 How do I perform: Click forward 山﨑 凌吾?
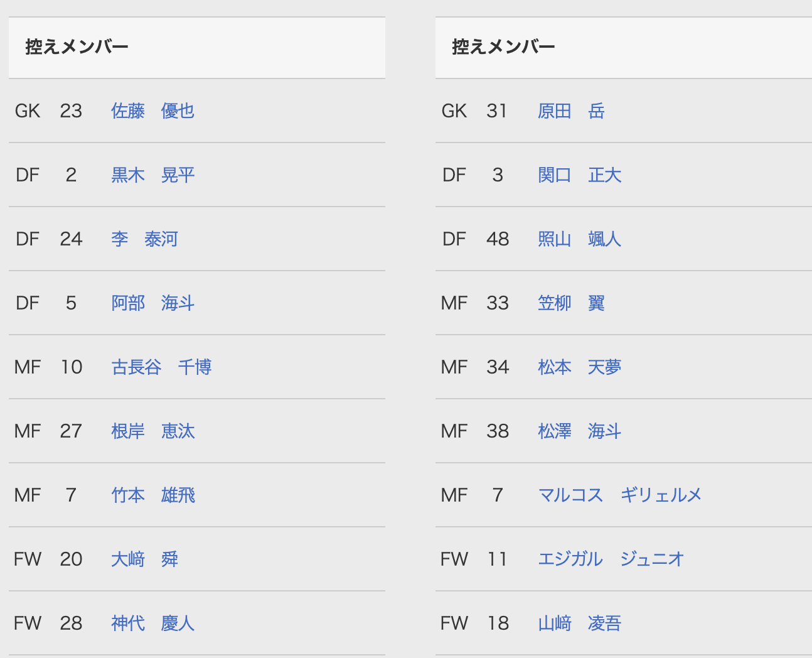pyautogui.click(x=579, y=623)
